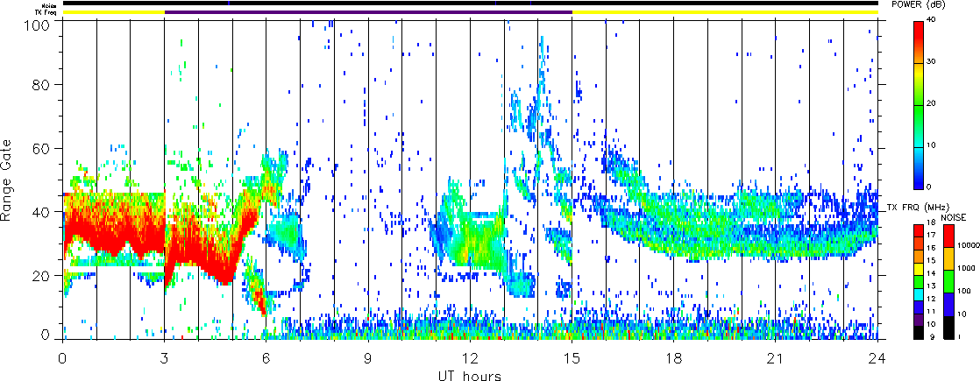The width and height of the screenshot is (980, 381).
Task: Pick the yellow band of TX FRQ colorbar
Action: coord(919,269)
